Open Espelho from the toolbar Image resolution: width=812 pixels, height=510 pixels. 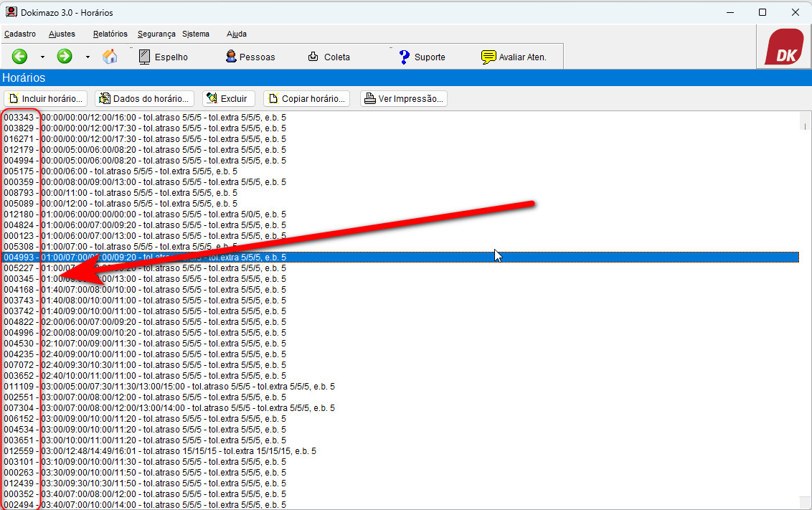[x=163, y=57]
